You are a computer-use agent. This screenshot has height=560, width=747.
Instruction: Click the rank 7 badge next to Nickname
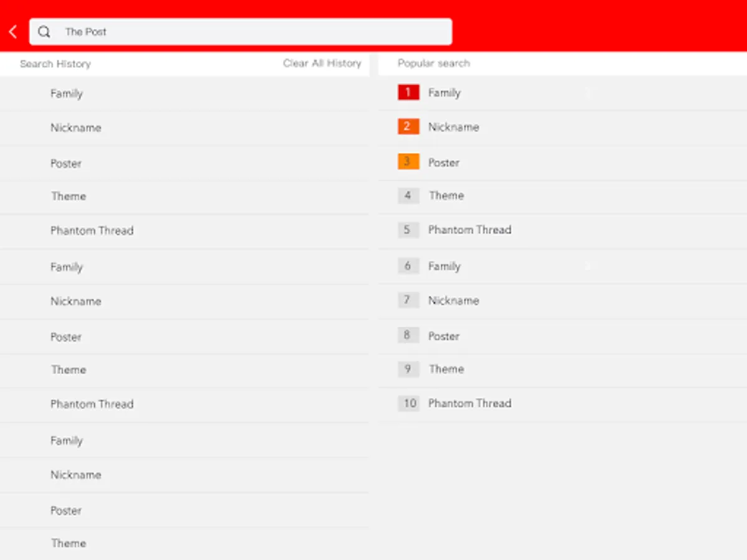pos(408,300)
